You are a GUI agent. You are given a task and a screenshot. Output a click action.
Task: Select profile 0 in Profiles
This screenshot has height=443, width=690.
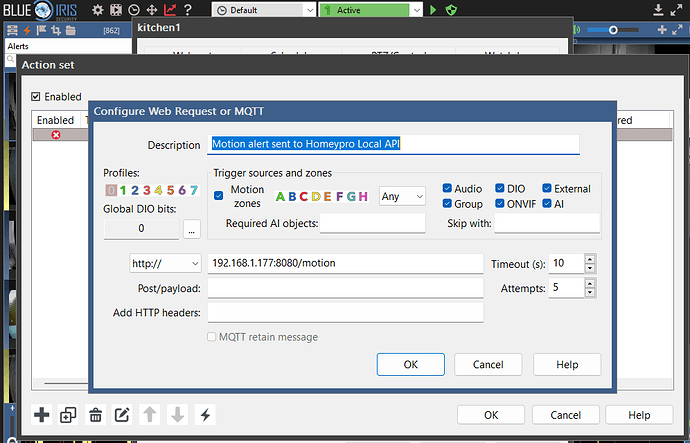[111, 190]
